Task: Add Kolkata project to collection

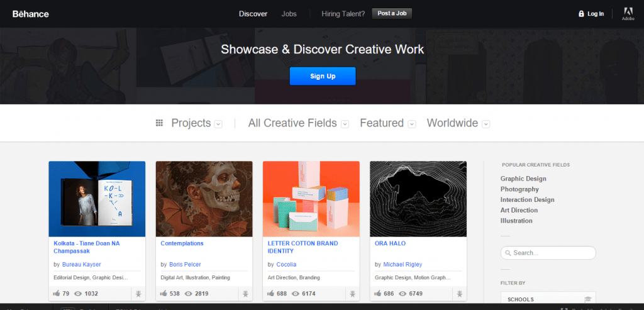Action: coord(138,294)
